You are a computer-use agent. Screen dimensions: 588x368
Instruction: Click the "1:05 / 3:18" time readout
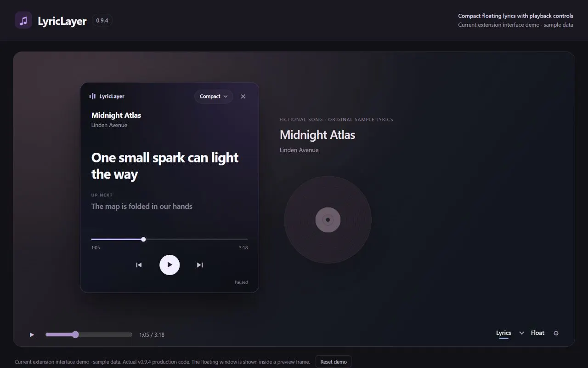click(x=152, y=335)
